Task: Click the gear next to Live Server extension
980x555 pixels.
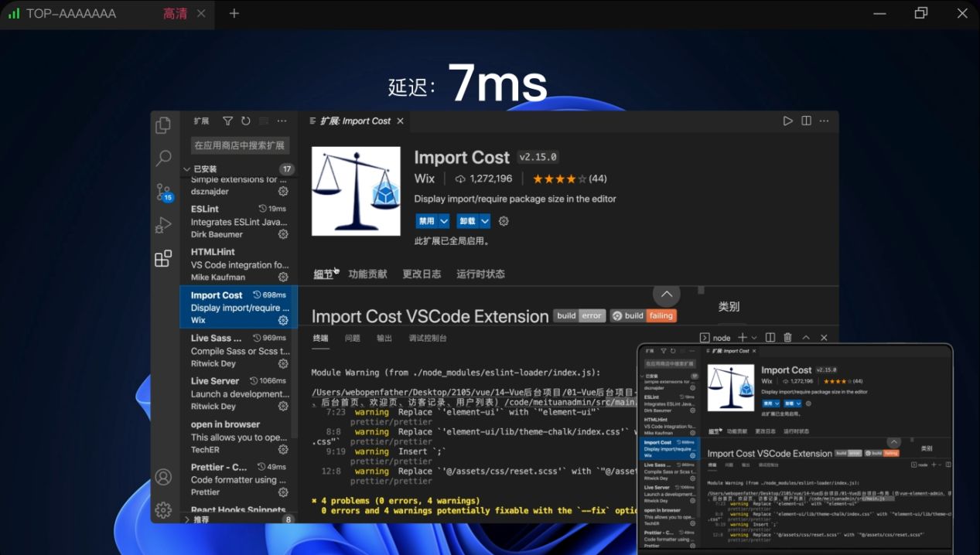Action: 283,407
